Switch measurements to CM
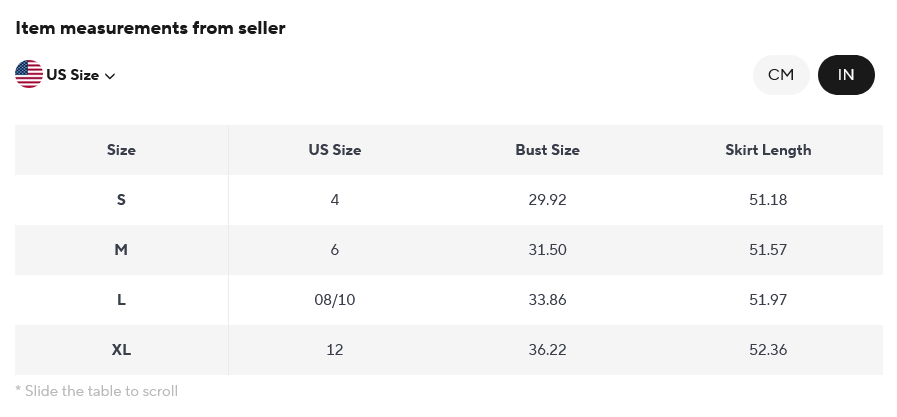The image size is (897, 417). click(x=781, y=75)
